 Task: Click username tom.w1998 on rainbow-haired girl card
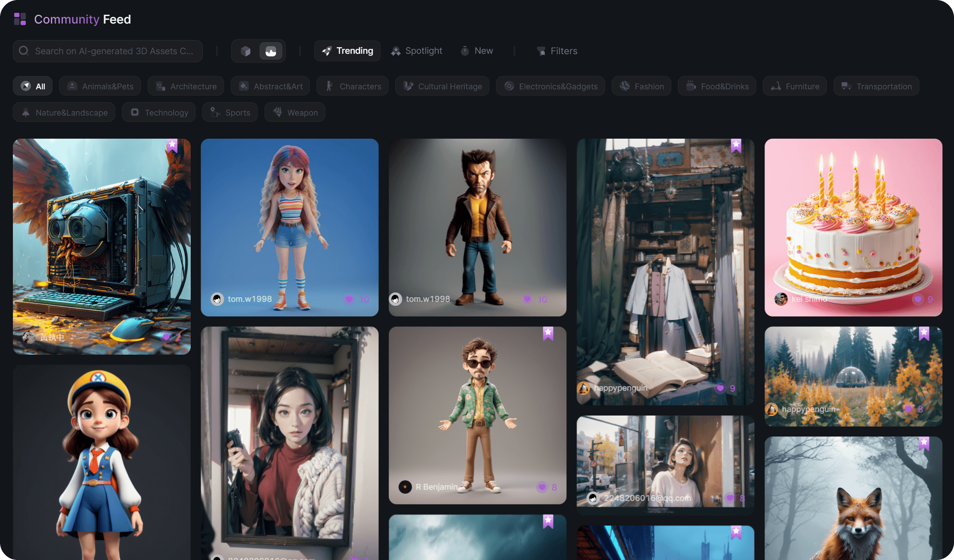pyautogui.click(x=250, y=299)
